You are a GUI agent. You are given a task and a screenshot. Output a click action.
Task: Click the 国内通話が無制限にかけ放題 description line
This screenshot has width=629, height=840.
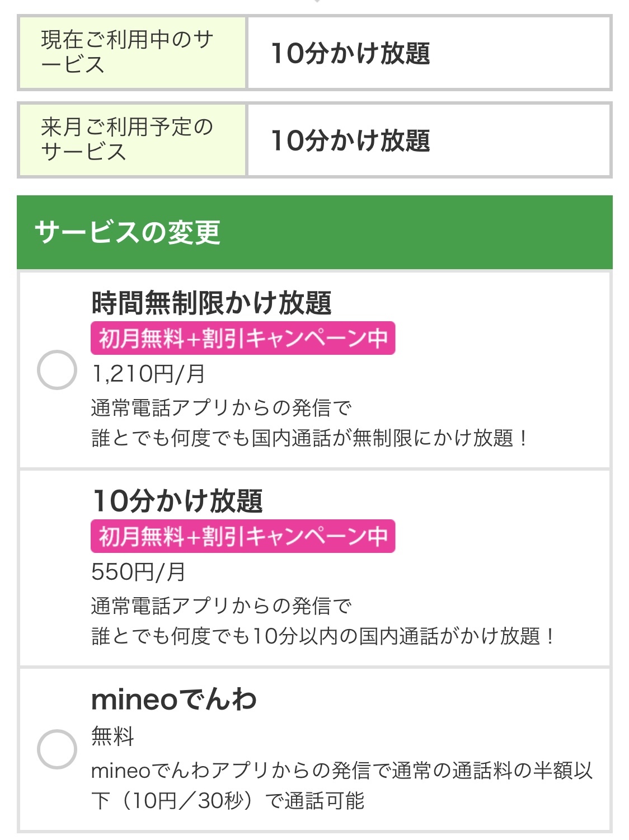pos(309,438)
